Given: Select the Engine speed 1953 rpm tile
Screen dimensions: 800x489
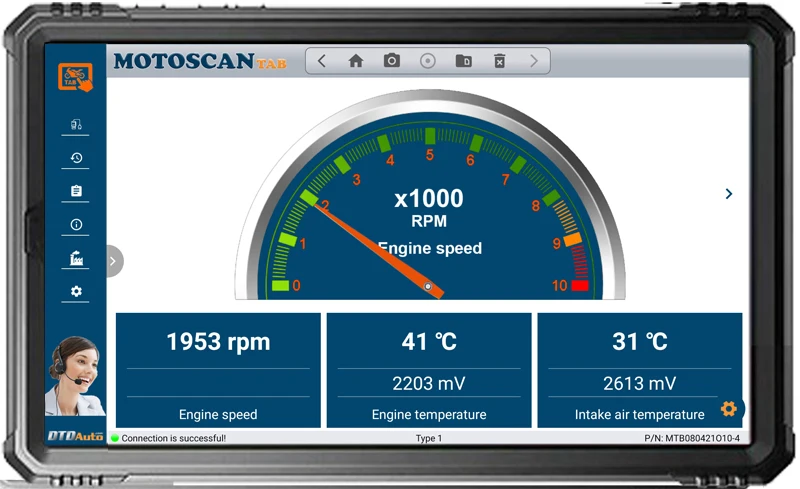Looking at the screenshot, I should pyautogui.click(x=218, y=370).
